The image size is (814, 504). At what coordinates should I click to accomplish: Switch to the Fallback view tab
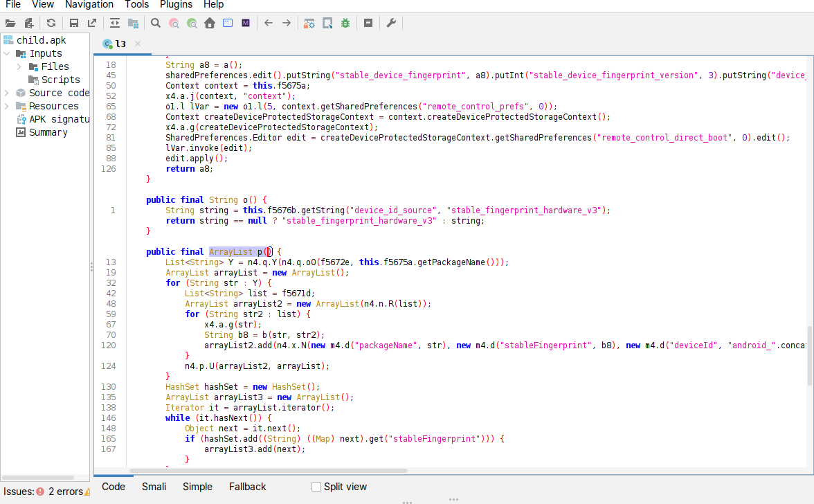[248, 487]
